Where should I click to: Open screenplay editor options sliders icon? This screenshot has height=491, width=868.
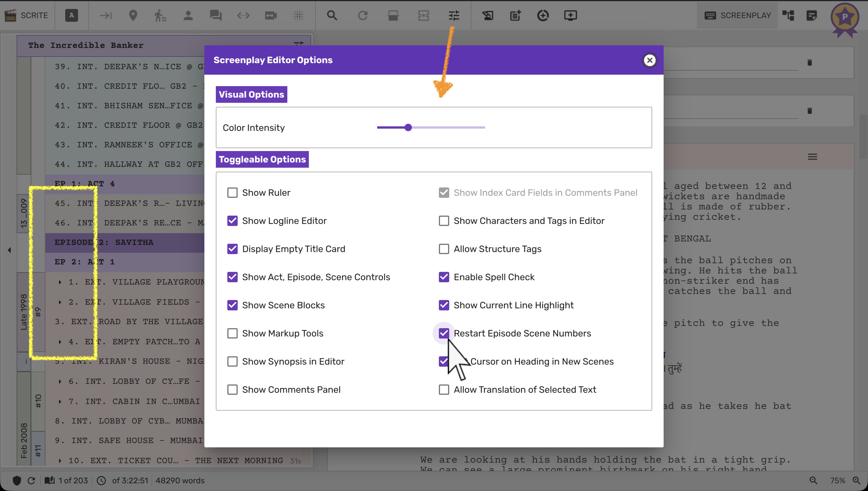454,16
